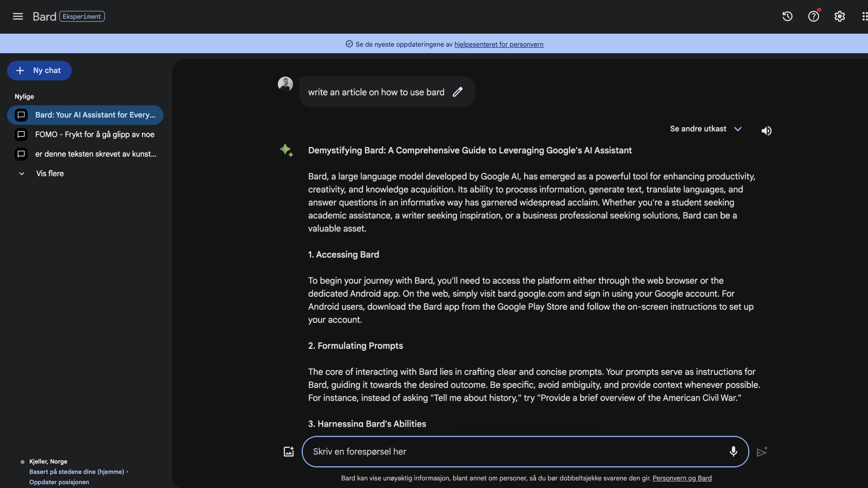Upload an image using image icon
Viewport: 868px width, 488px height.
(289, 451)
